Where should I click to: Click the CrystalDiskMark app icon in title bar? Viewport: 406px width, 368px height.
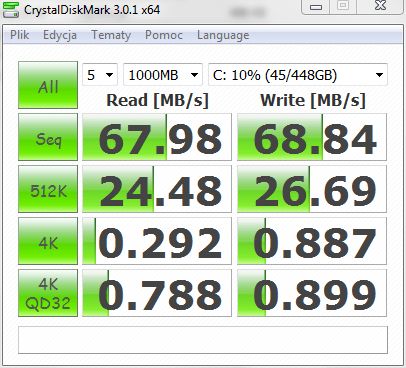coord(11,10)
